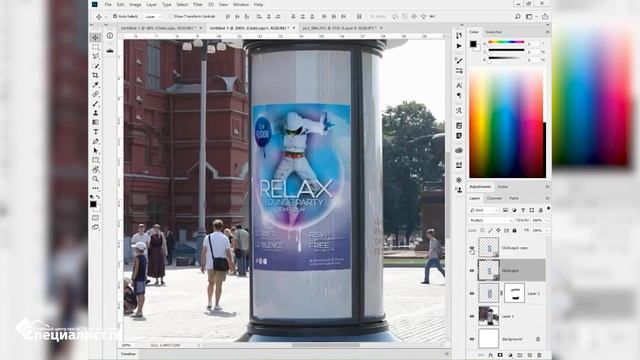Open the Fill slider dropdown arrow
The image size is (640, 360).
547,231
